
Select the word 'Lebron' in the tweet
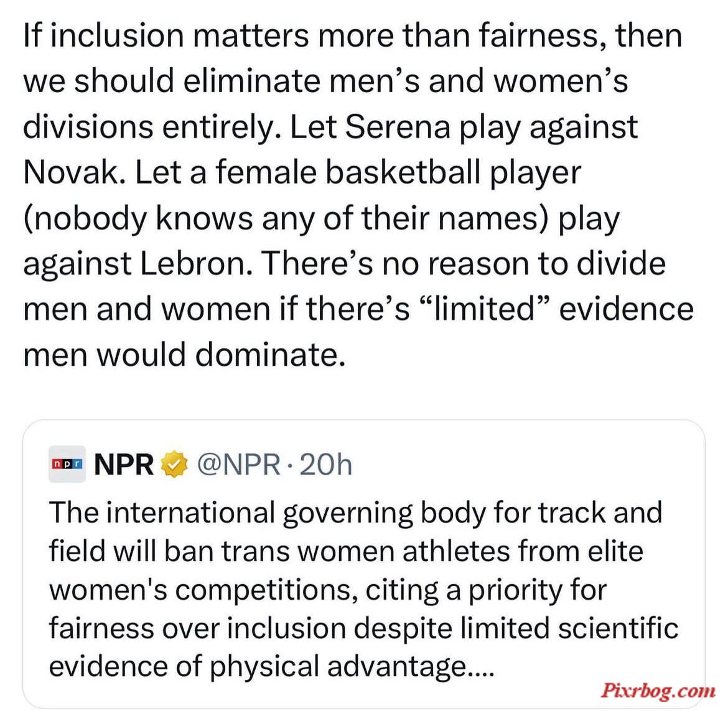click(195, 263)
